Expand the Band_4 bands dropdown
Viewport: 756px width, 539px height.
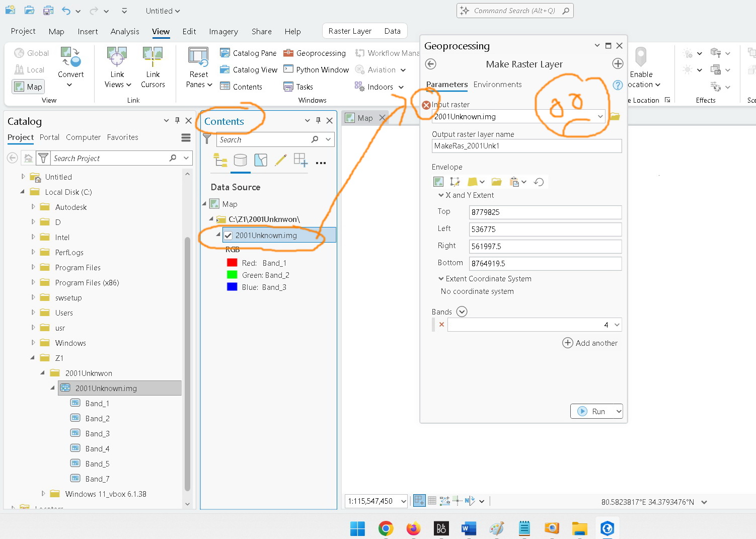point(617,325)
